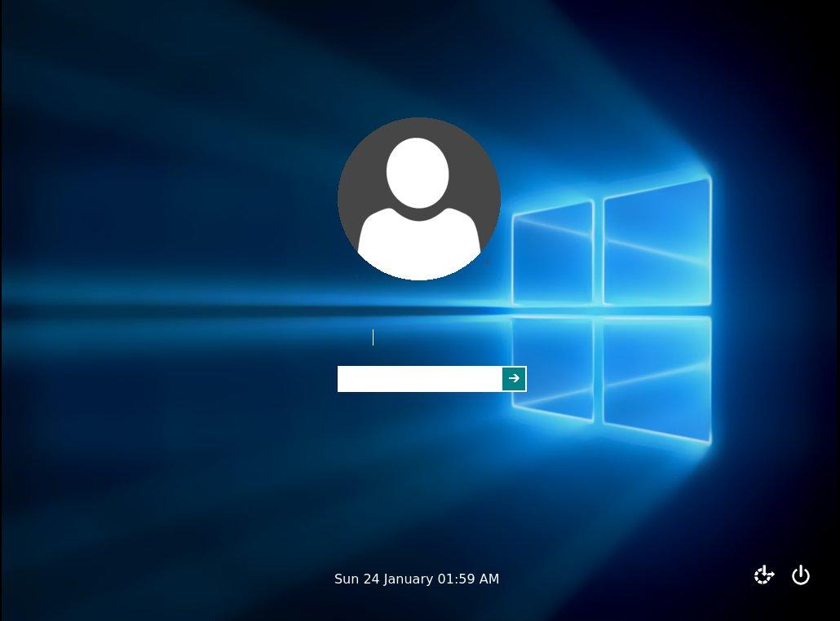This screenshot has width=840, height=621.
Task: Select the user avatar picture
Action: pyautogui.click(x=419, y=199)
